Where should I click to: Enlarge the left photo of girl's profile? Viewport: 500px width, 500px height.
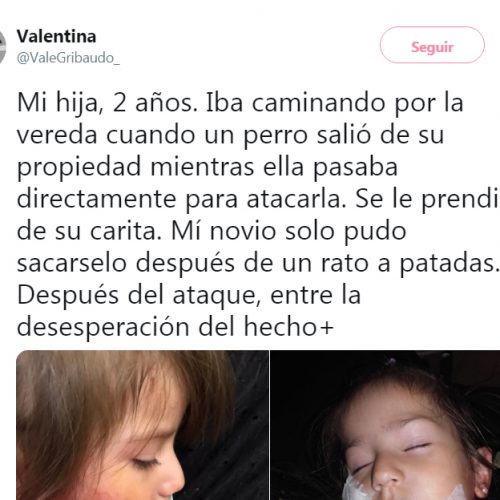(x=142, y=425)
